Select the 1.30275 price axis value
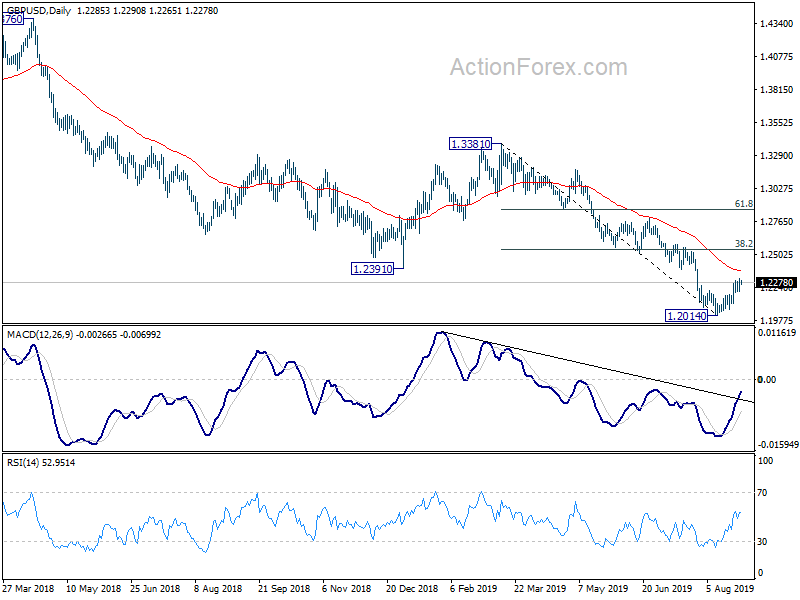 click(777, 189)
